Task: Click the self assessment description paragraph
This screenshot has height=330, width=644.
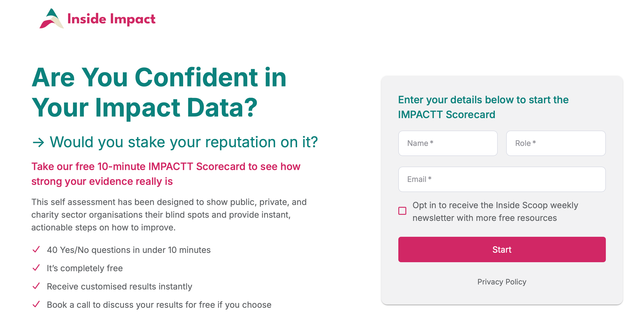Action: click(x=169, y=215)
